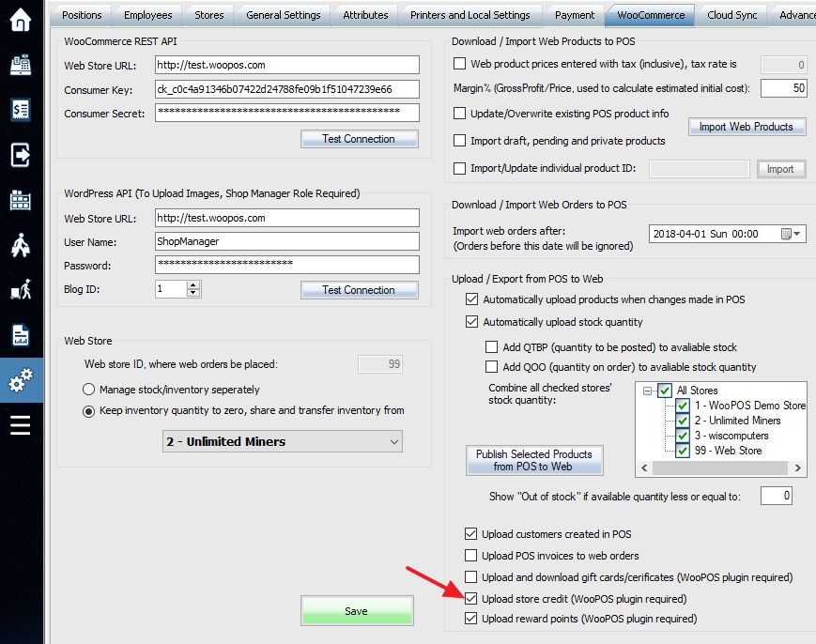The height and width of the screenshot is (644, 816).
Task: Test the WordPress API connection
Action: 359,290
